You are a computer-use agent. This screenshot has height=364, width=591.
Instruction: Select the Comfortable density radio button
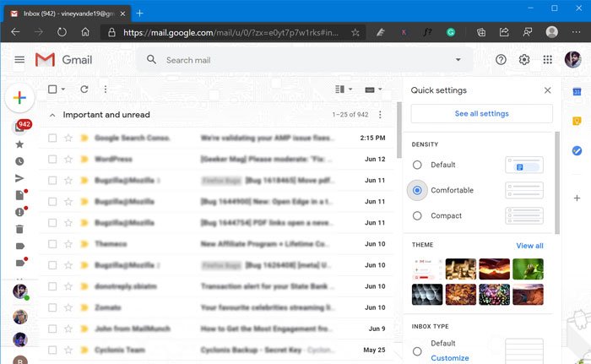tap(417, 190)
